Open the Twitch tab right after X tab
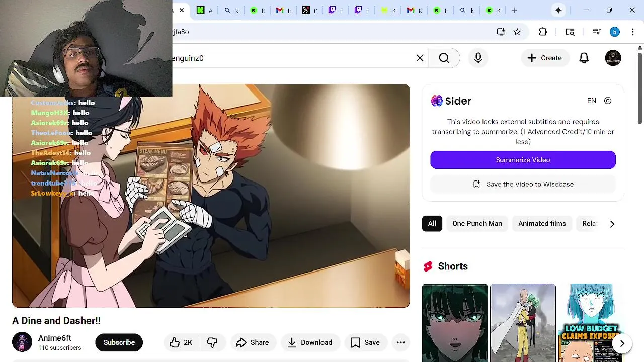The width and height of the screenshot is (644, 362). (x=335, y=10)
